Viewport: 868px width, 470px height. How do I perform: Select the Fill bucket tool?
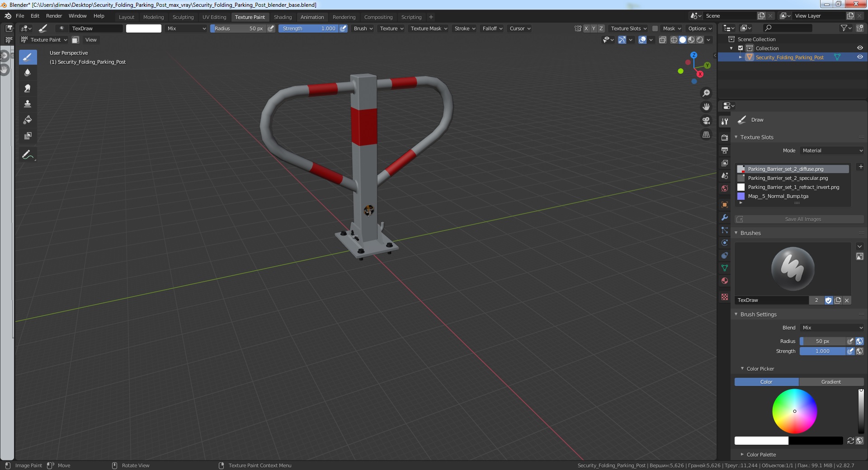[28, 120]
